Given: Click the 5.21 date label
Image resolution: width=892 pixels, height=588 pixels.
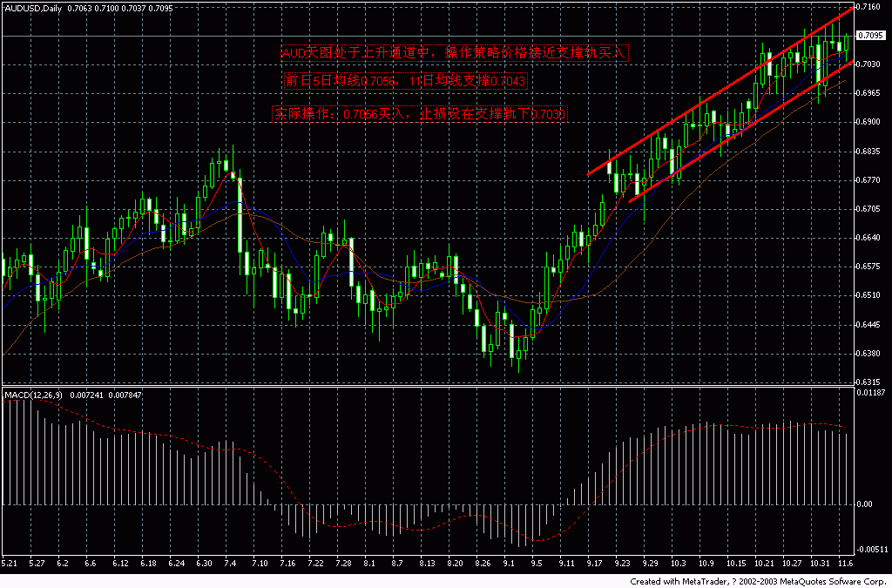Looking at the screenshot, I should (9, 563).
